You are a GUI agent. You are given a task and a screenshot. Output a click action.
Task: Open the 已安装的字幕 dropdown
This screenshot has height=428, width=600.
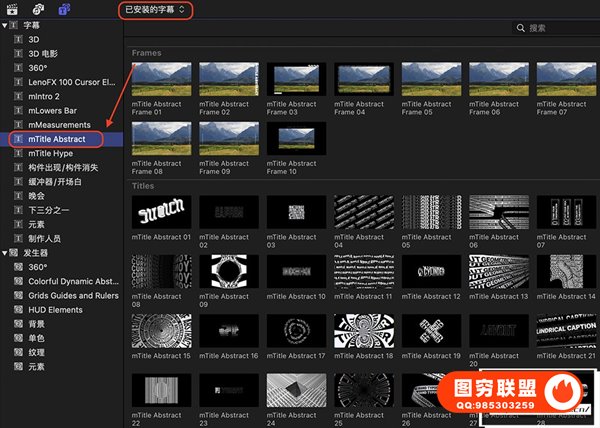[x=154, y=10]
